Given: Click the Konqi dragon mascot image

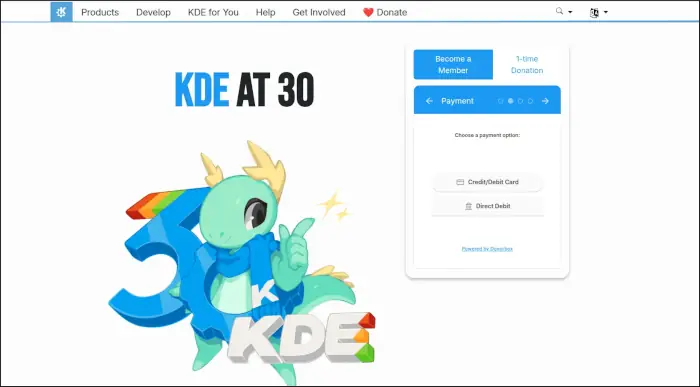Looking at the screenshot, I should [242, 262].
